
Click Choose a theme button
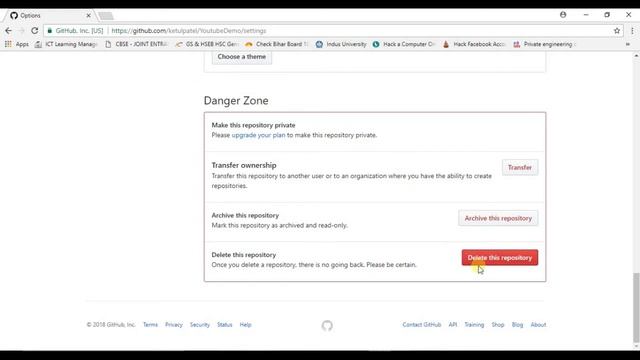pyautogui.click(x=242, y=57)
